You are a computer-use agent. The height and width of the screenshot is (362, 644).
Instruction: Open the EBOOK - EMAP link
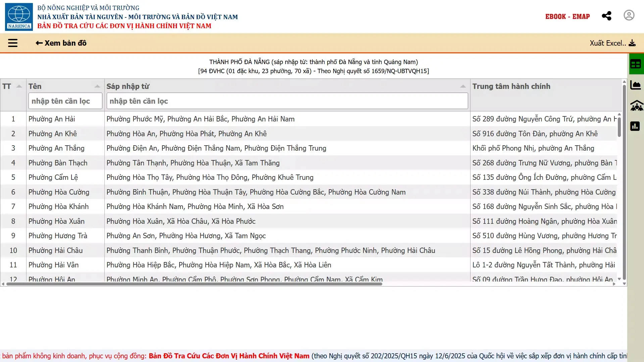click(x=567, y=16)
